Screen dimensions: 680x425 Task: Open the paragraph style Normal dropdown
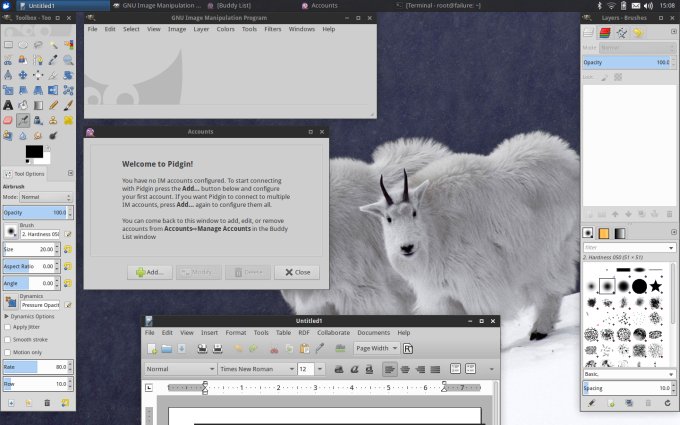coord(180,369)
